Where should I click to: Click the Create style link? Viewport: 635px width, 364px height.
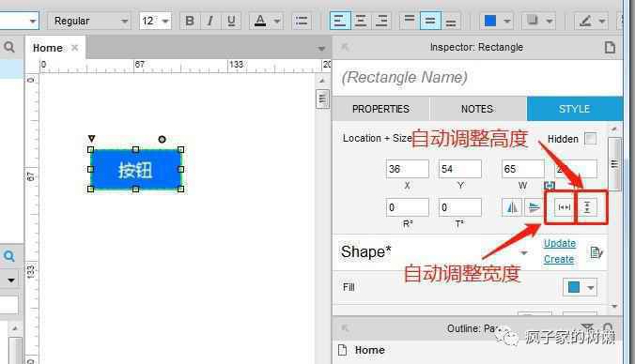point(559,259)
